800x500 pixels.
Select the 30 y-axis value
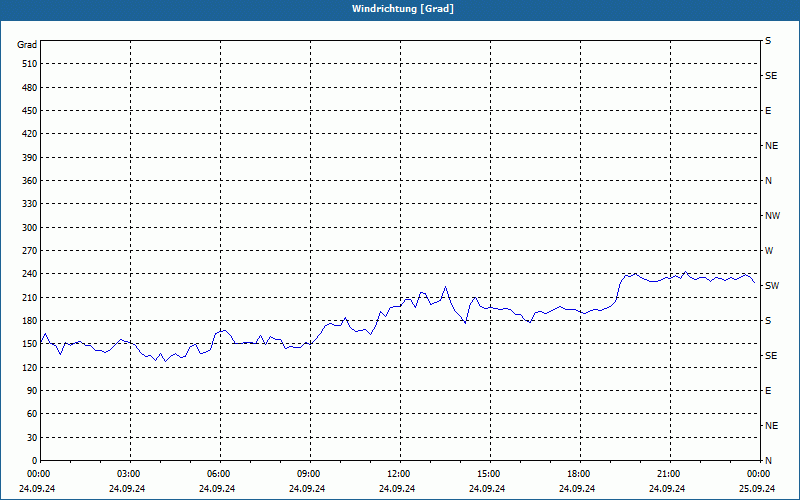[x=32, y=438]
